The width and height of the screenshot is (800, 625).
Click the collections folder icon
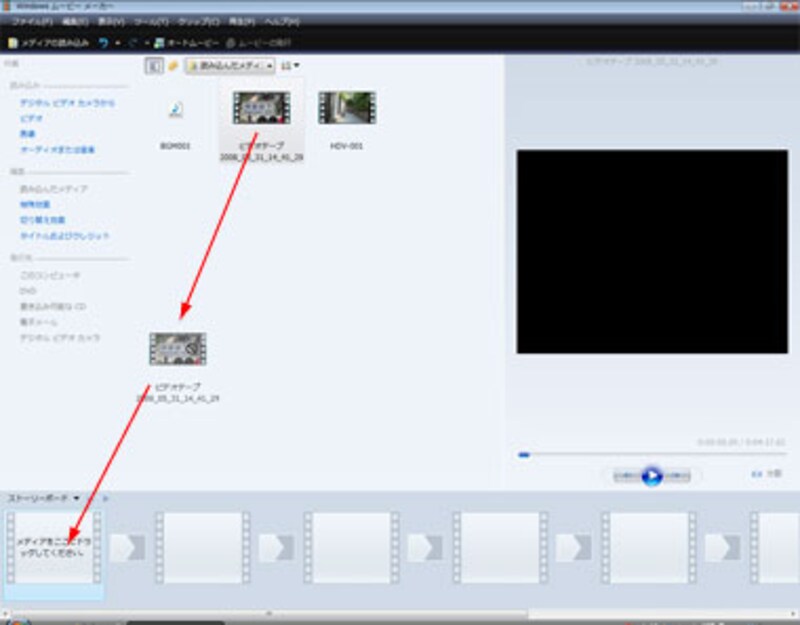173,65
